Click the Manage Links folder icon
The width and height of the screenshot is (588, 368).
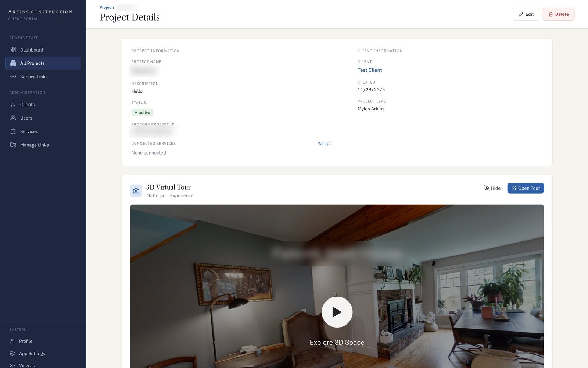tap(13, 145)
